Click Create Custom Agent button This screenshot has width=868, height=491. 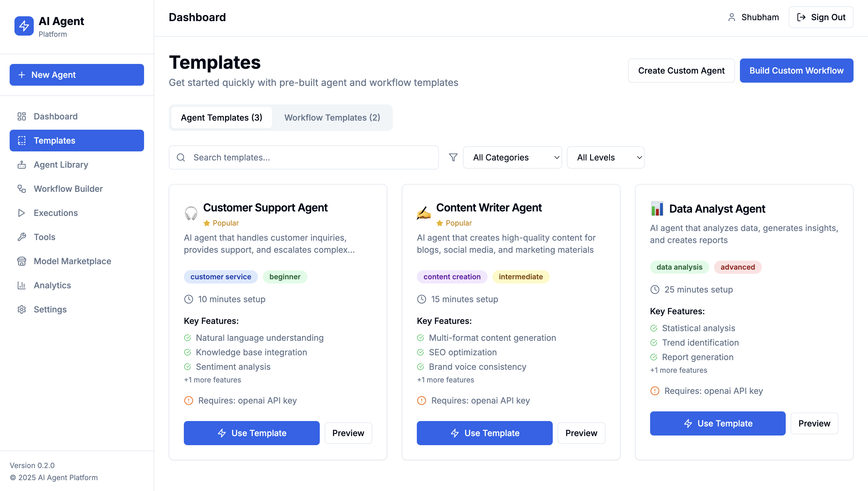pyautogui.click(x=681, y=71)
